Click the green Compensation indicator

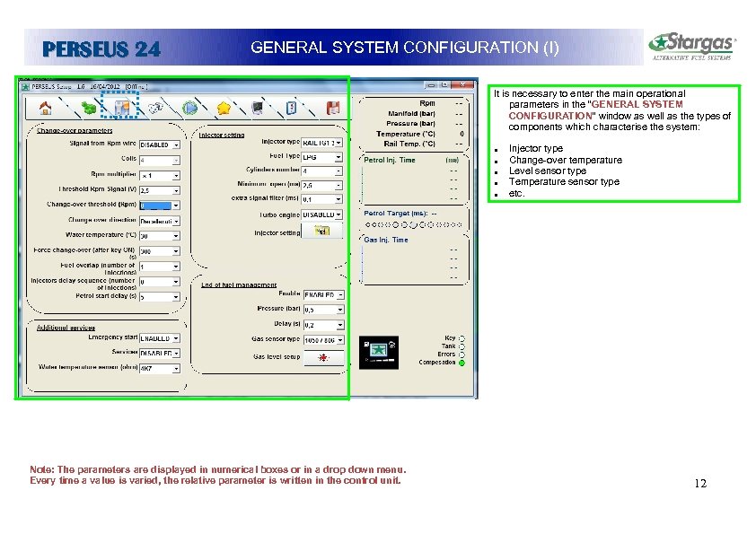pyautogui.click(x=462, y=363)
